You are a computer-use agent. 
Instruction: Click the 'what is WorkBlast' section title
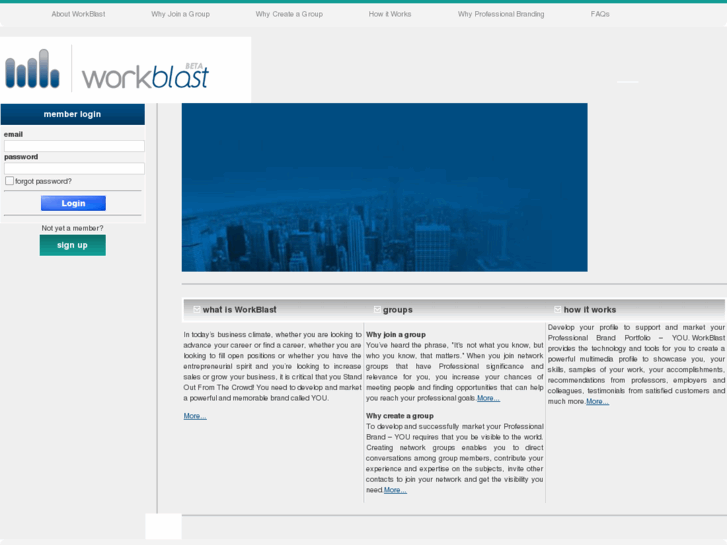239,309
